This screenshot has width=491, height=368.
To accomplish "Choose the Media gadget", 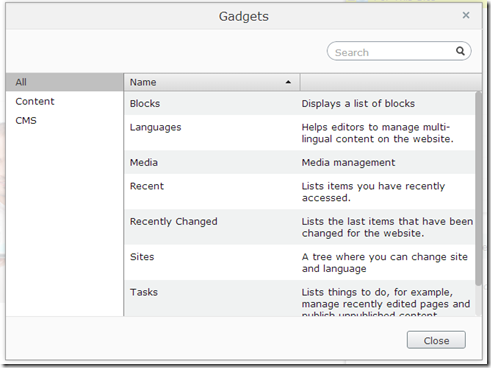I will click(x=300, y=162).
